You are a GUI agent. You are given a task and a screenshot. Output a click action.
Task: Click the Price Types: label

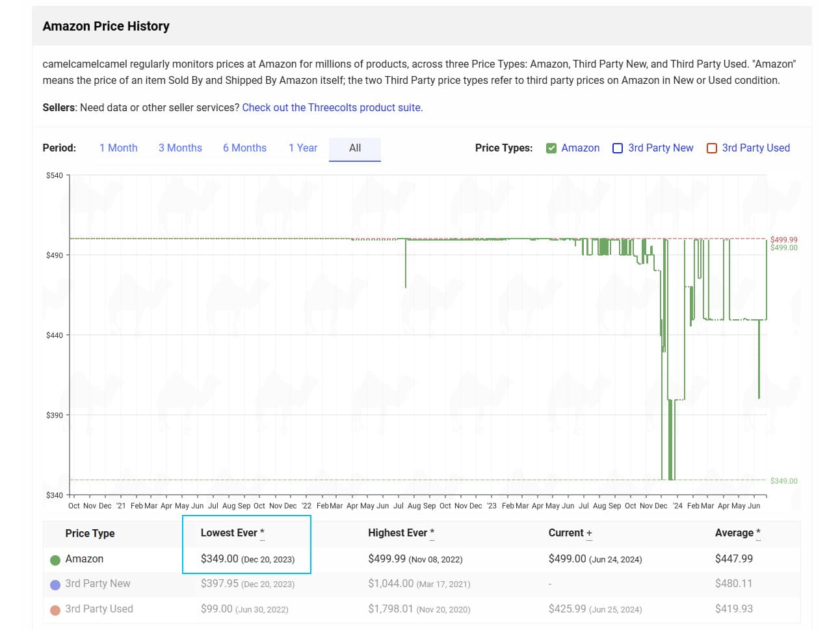coord(504,148)
